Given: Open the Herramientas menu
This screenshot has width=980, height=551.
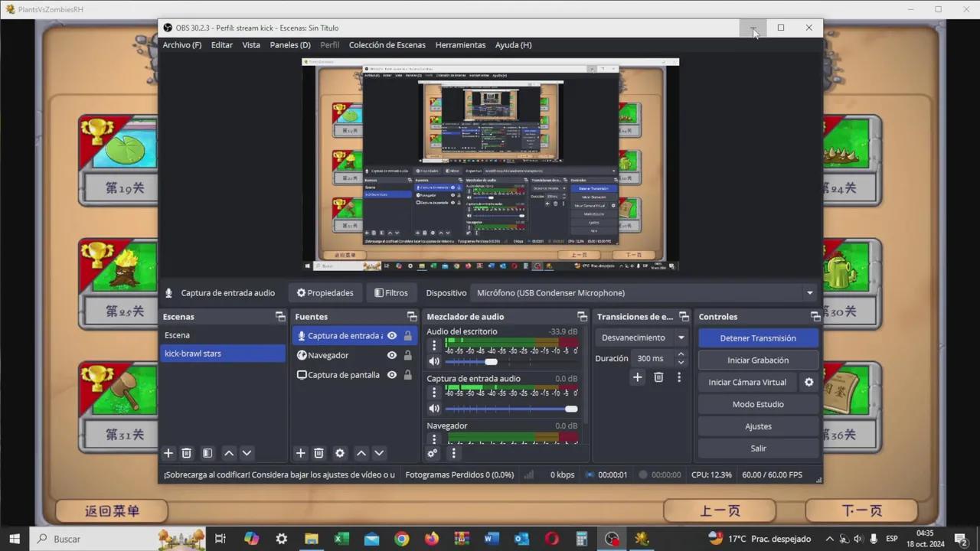Looking at the screenshot, I should tap(460, 45).
